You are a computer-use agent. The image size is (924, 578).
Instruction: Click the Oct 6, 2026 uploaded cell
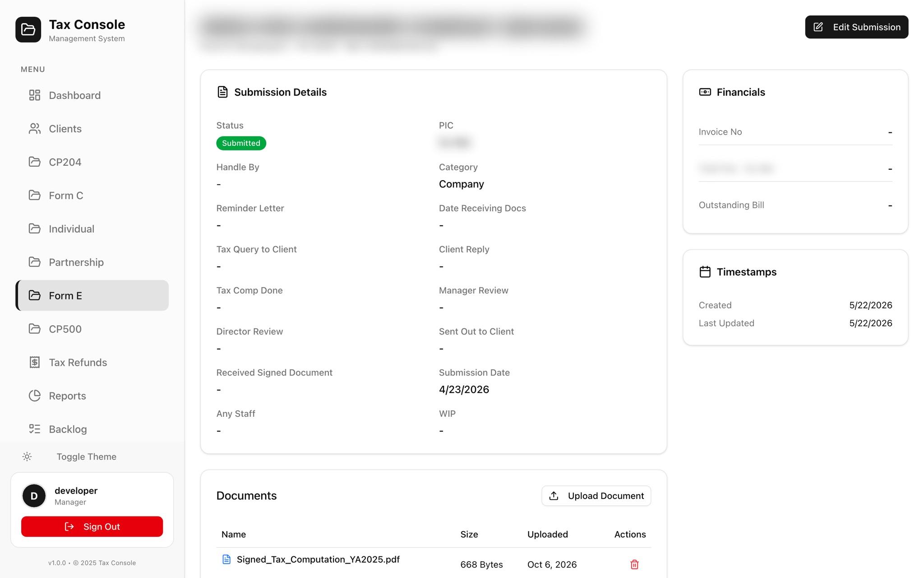point(552,564)
